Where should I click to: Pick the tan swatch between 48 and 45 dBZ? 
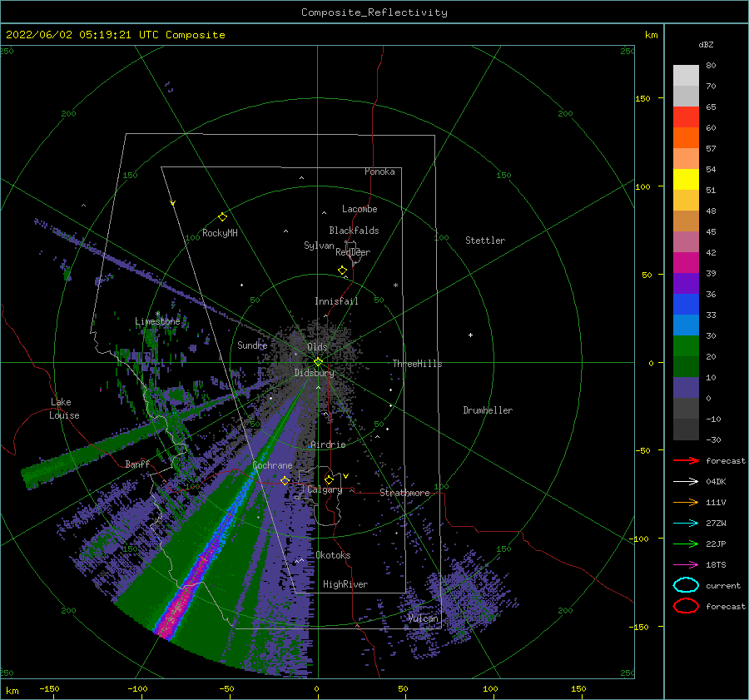click(x=686, y=221)
